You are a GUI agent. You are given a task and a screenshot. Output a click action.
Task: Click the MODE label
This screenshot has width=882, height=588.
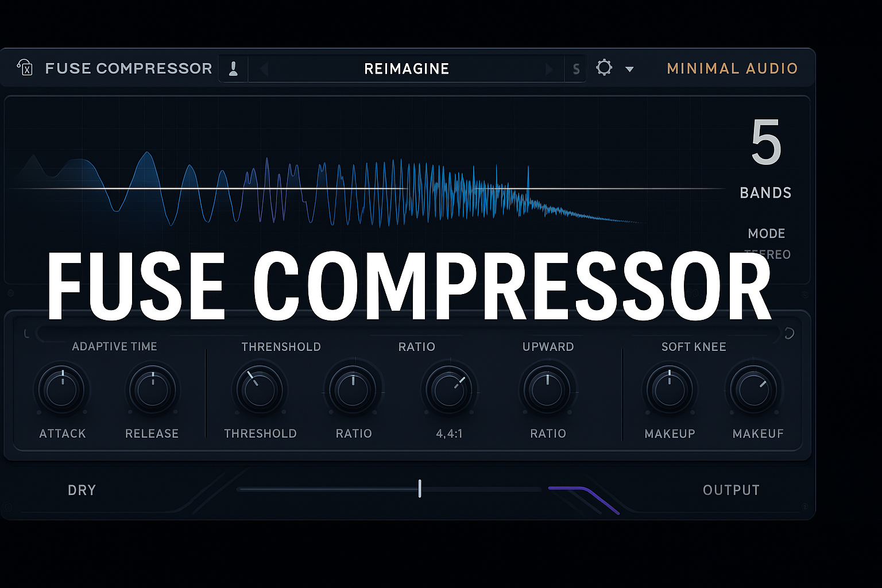pos(766,234)
